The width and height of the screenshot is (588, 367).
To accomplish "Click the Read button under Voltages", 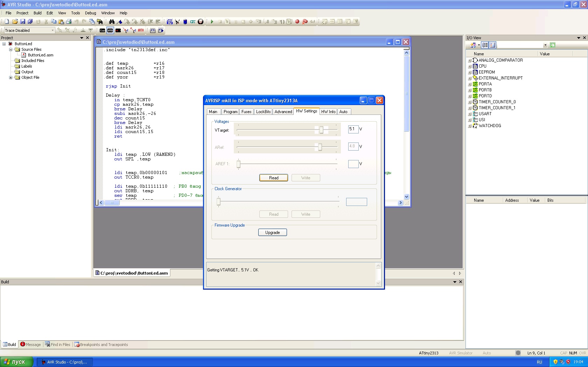I will (273, 178).
